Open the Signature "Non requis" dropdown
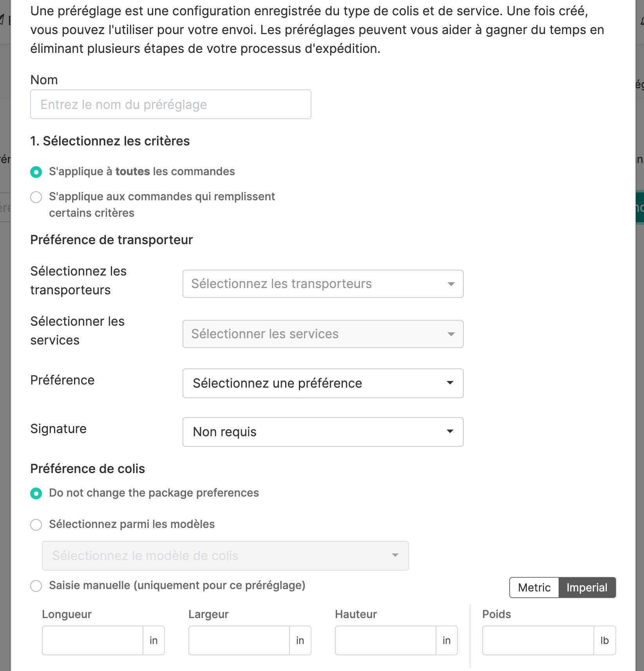The image size is (644, 671). (x=322, y=432)
